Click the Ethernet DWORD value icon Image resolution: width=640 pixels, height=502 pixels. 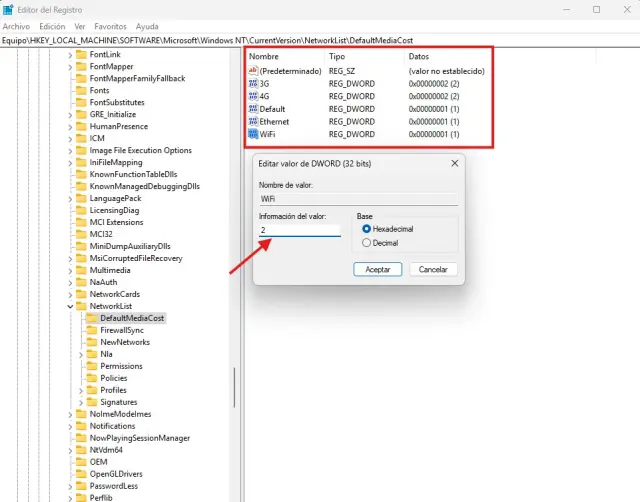point(252,121)
